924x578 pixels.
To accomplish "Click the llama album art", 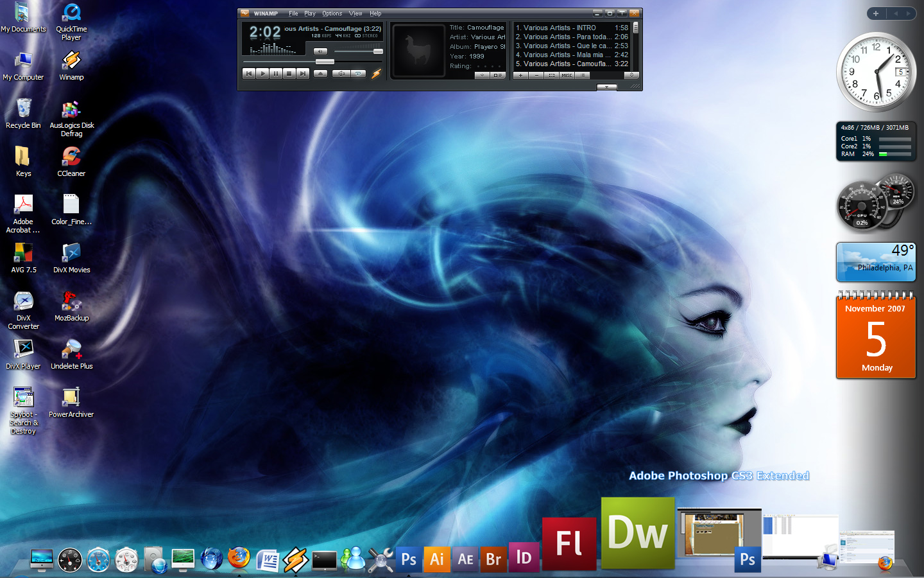I will pyautogui.click(x=419, y=51).
